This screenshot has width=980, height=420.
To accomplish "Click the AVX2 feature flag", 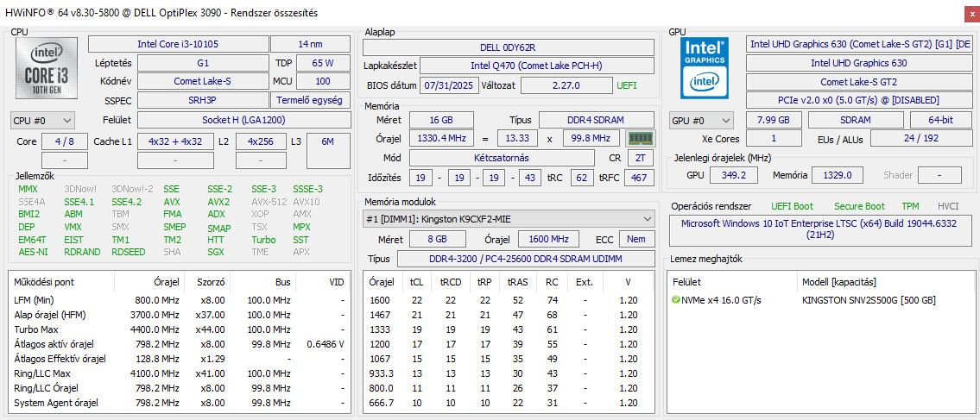I will tap(218, 202).
